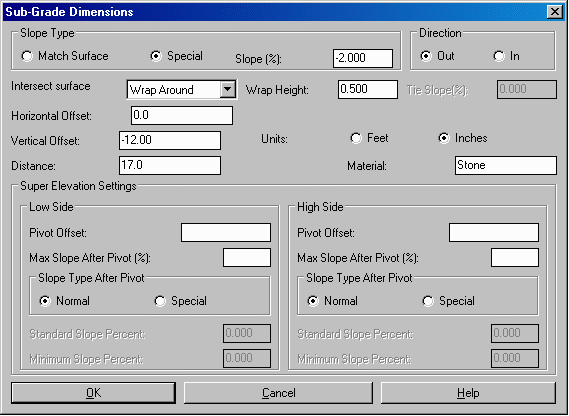Focus the Horizontal Offset field
Screen dimensions: 569x416
tap(182, 115)
